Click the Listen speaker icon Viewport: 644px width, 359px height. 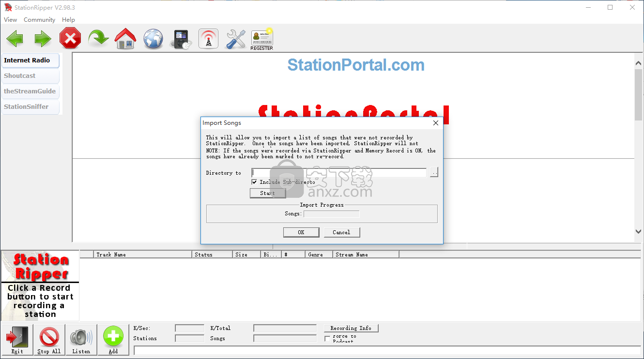click(81, 340)
